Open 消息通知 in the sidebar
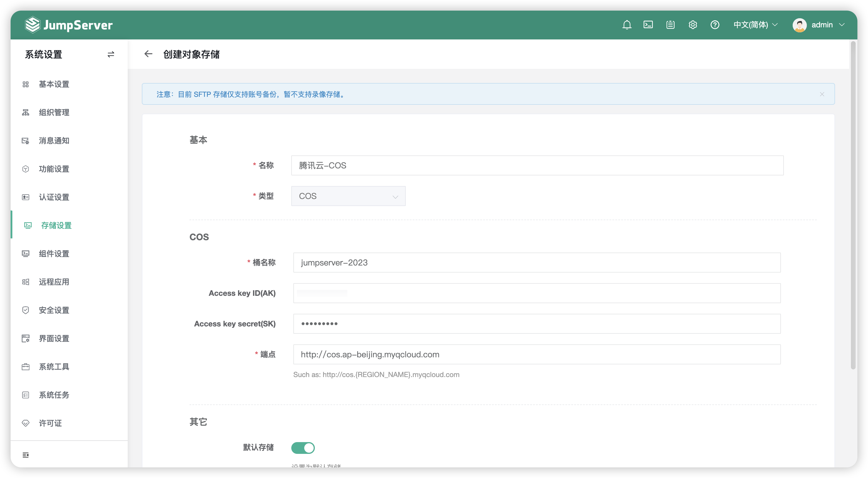 [x=69, y=141]
